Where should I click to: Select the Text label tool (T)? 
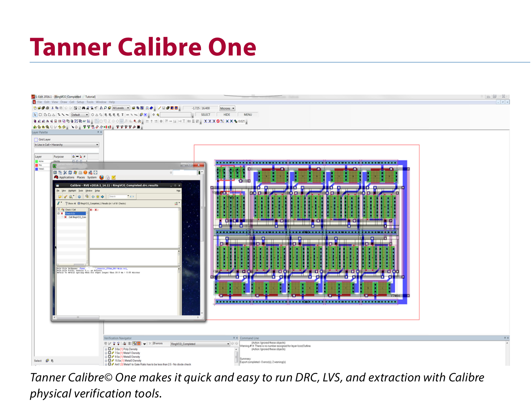tap(122, 115)
